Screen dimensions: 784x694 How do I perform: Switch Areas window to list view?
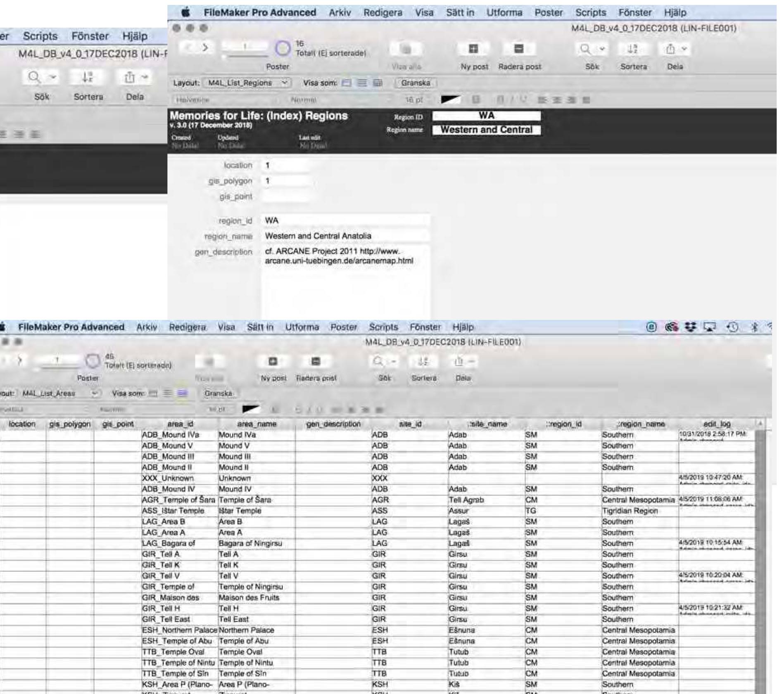pyautogui.click(x=167, y=393)
